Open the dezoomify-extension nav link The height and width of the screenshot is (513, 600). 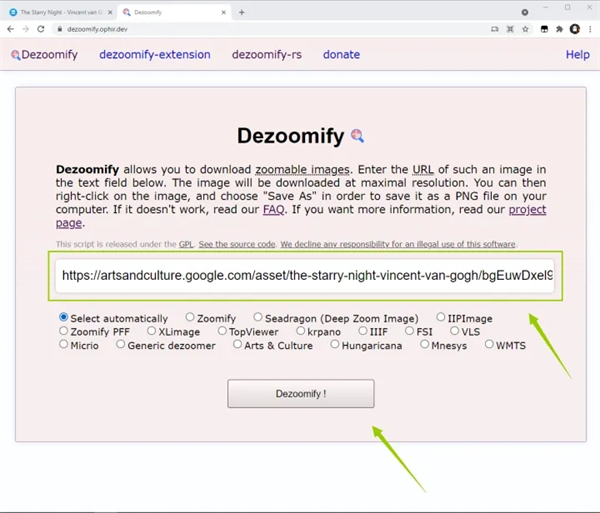pos(155,55)
